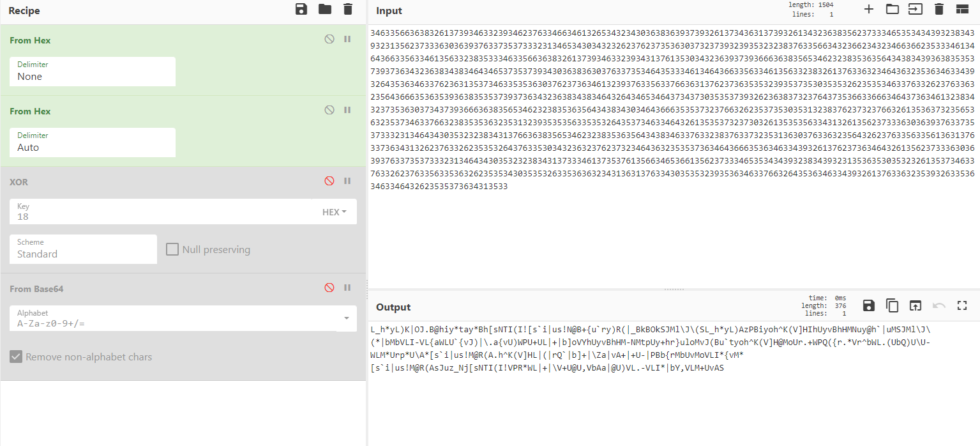Save the recipe using the disk icon
Screen dimensions: 980x446
301,9
